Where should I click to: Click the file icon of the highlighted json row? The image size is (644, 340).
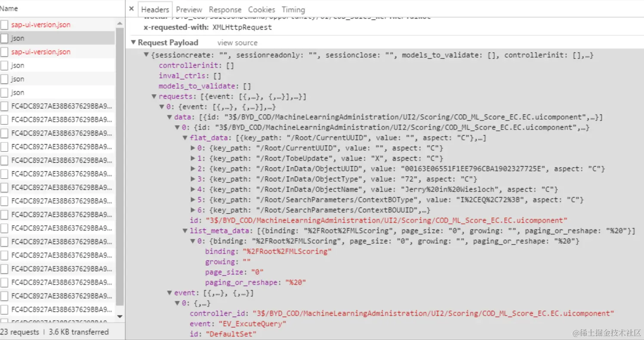click(4, 38)
